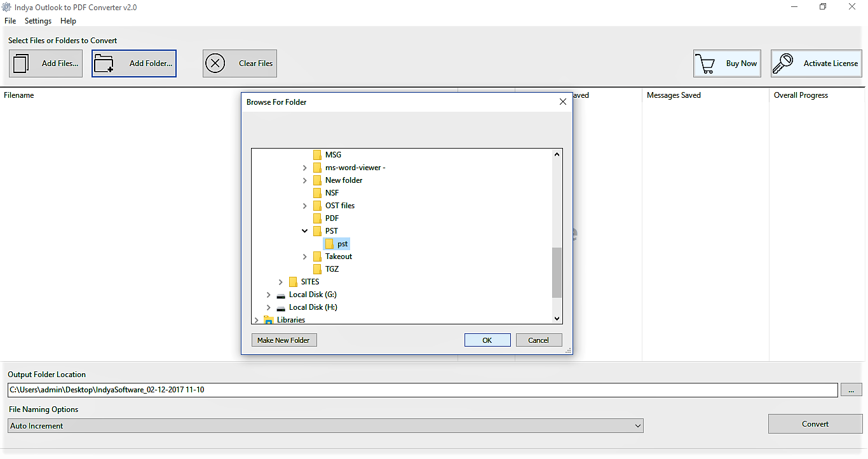Select the PDF folder icon
Viewport: 868px width, 459px height.
click(x=317, y=218)
